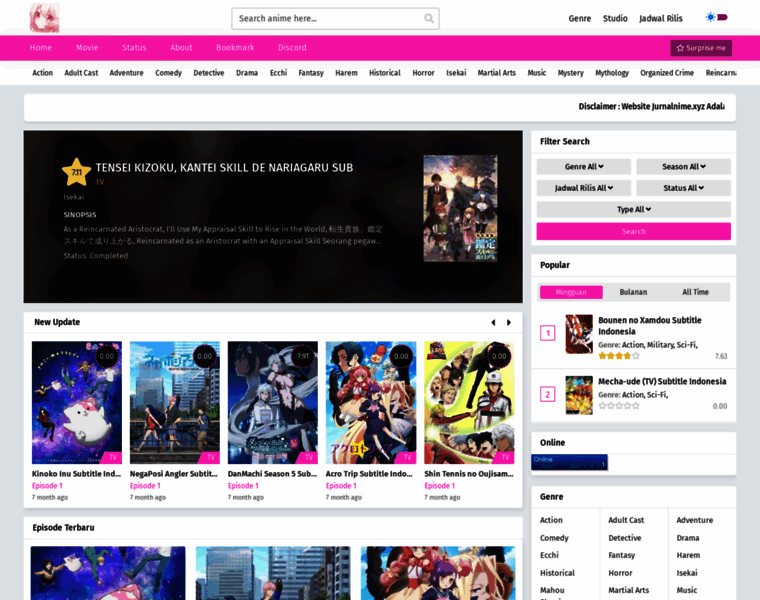Open Mecha-ude (TV) Subtitle Indonesia
This screenshot has width=760, height=600.
662,381
